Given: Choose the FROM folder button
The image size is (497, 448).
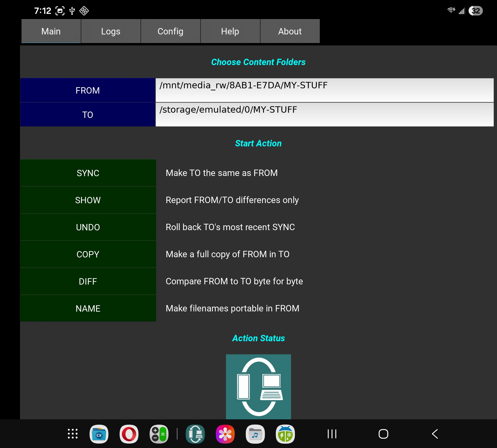Looking at the screenshot, I should [x=88, y=90].
